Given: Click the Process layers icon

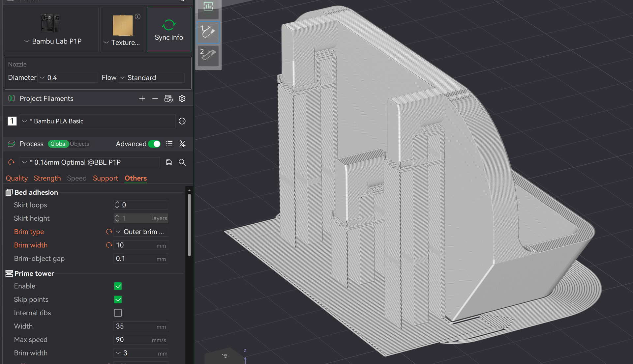Looking at the screenshot, I should [12, 144].
